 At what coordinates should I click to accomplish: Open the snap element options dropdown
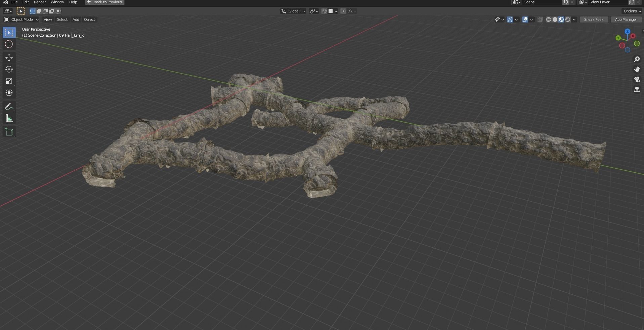[x=333, y=11]
